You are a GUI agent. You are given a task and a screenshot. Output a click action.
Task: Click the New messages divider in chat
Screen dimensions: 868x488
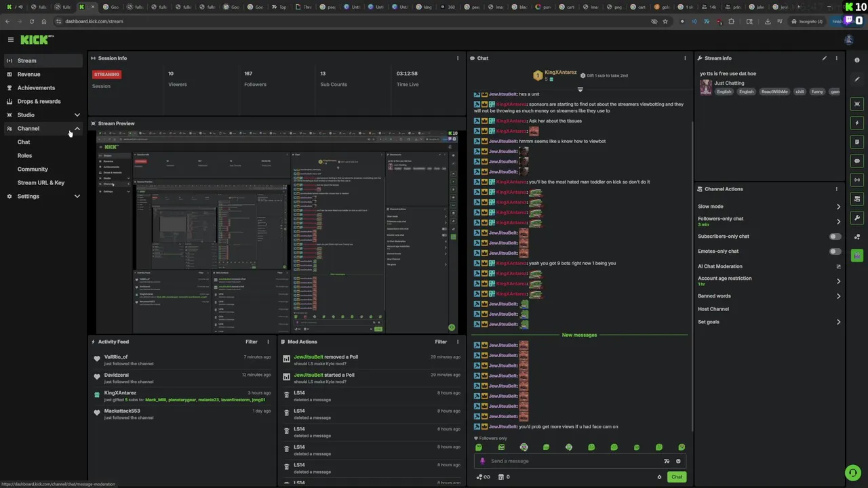(579, 335)
